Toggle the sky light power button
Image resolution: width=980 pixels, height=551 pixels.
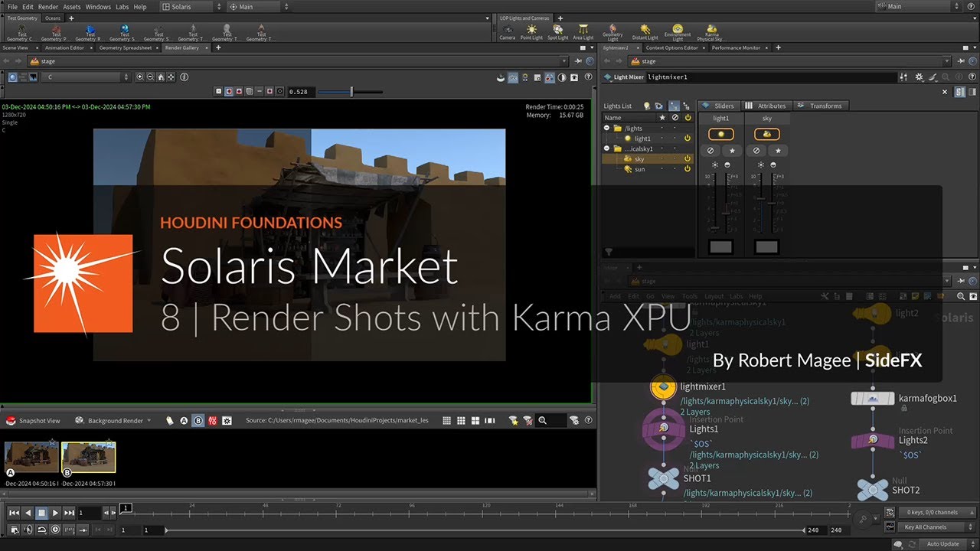(x=688, y=159)
